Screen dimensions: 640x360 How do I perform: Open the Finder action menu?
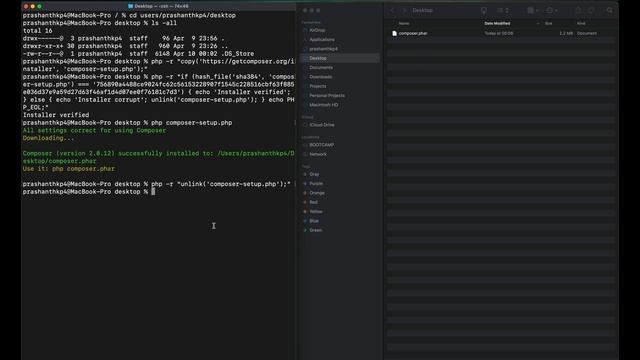[x=551, y=11]
